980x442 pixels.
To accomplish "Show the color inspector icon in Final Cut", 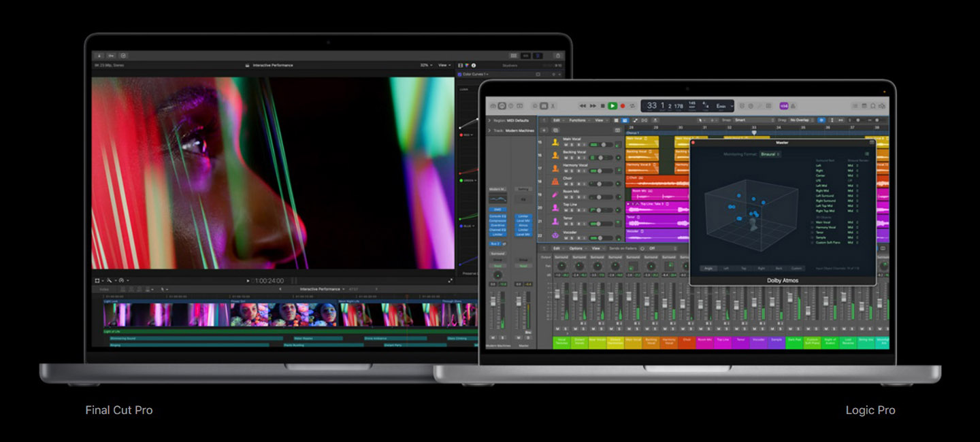I will tap(468, 65).
